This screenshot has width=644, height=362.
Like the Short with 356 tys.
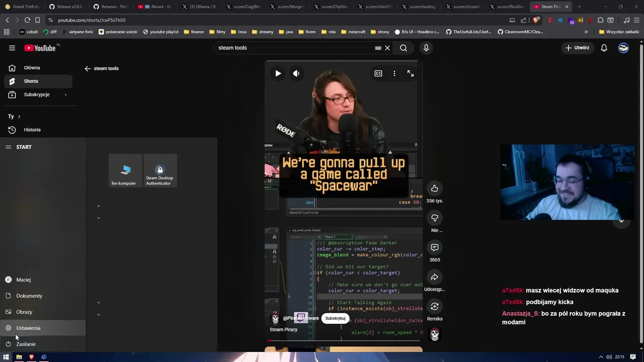pyautogui.click(x=435, y=189)
